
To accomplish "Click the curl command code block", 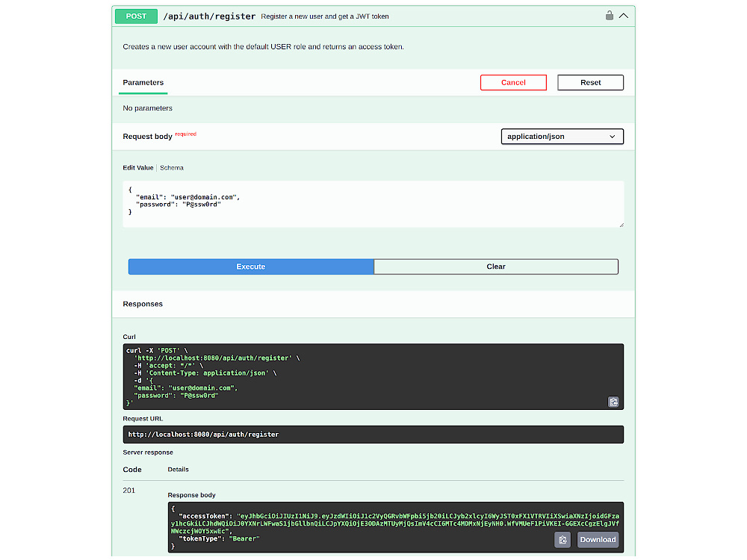I will 373,376.
